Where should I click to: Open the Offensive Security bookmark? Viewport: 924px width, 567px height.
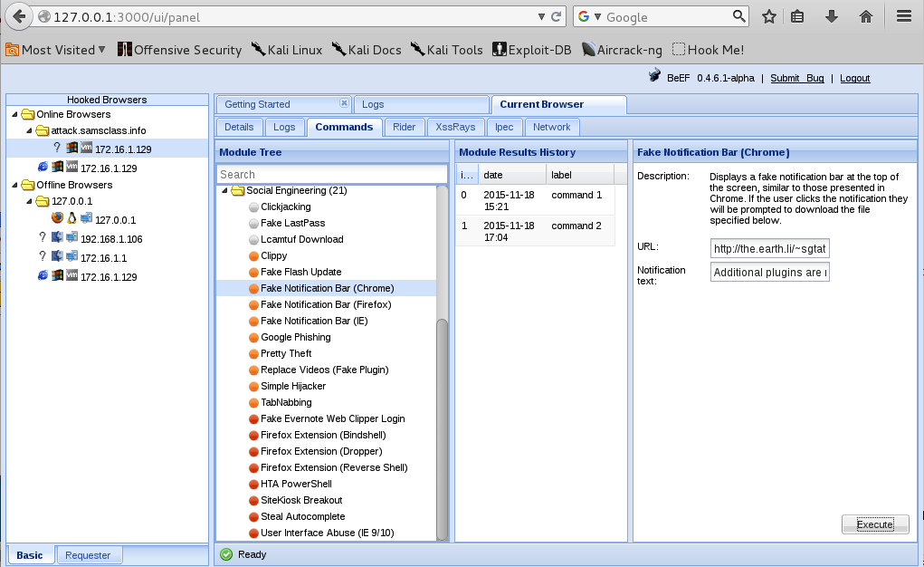coord(179,50)
